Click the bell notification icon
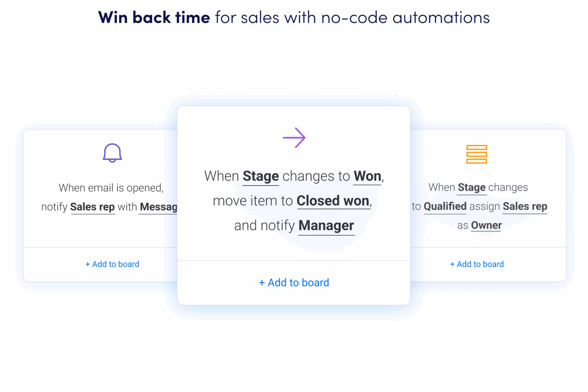 (112, 153)
